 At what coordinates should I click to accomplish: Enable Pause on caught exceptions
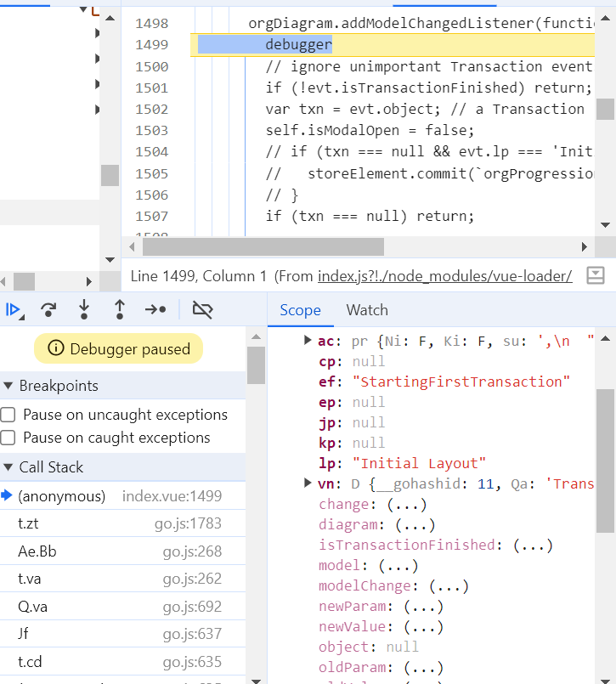(8, 438)
